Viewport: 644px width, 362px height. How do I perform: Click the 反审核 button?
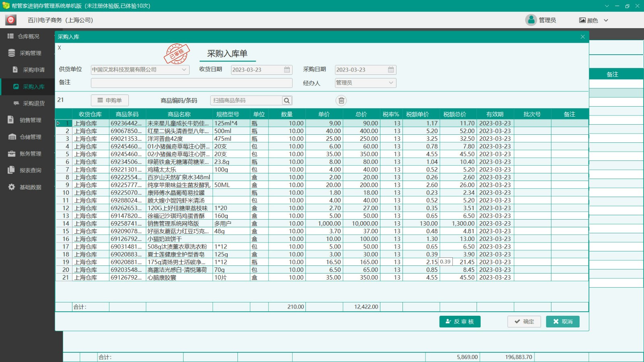click(460, 321)
